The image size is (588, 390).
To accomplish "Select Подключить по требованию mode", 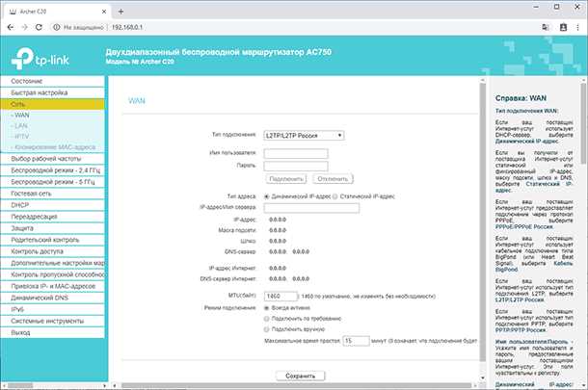I will point(267,319).
